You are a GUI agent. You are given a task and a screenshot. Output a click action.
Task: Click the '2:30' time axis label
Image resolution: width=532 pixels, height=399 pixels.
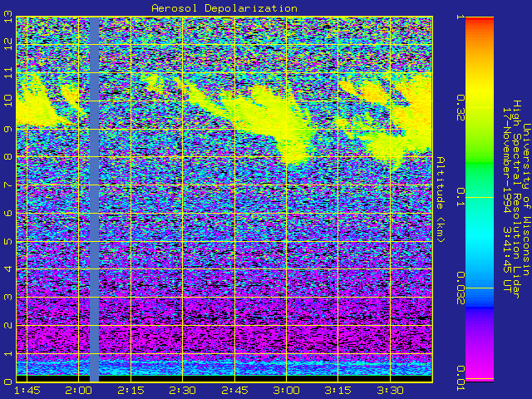183,390
